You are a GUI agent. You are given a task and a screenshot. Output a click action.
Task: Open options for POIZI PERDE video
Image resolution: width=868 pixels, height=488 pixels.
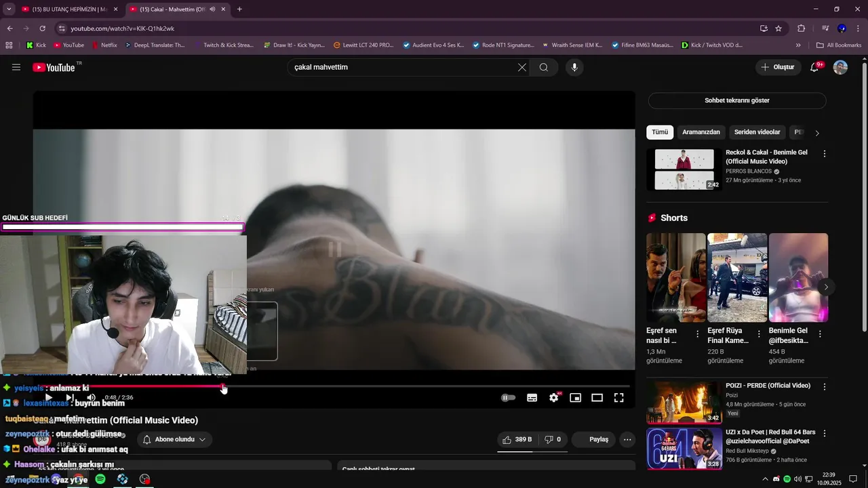pos(825,387)
